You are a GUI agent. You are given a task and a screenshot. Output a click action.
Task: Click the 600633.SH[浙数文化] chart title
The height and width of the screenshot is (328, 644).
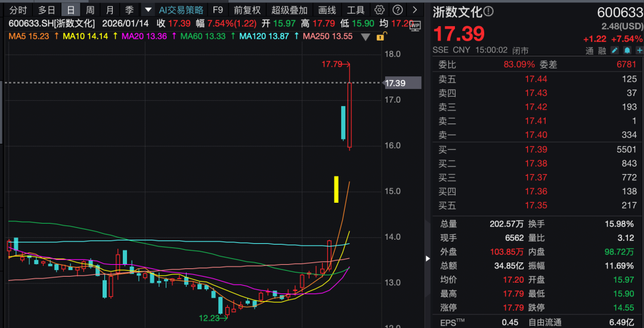click(x=52, y=23)
